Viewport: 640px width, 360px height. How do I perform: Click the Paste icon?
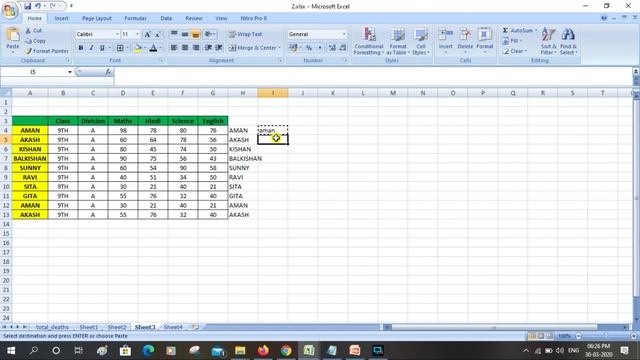click(x=13, y=36)
